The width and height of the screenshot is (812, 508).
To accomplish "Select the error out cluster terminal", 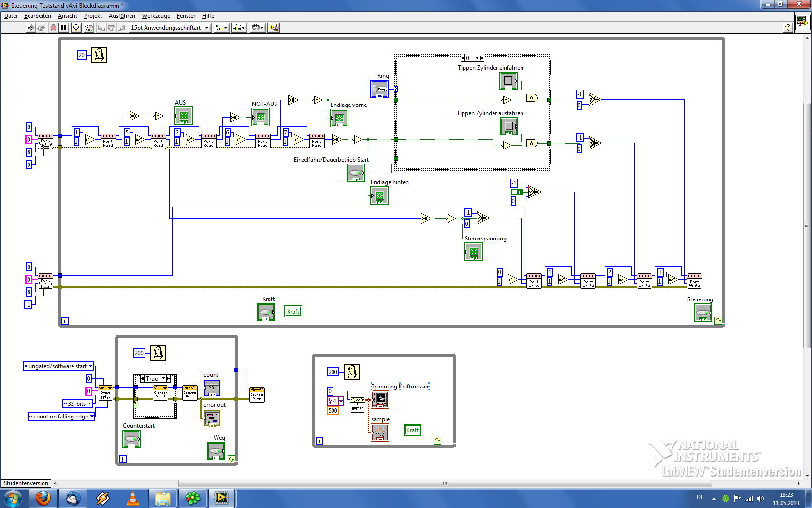I will [x=212, y=418].
